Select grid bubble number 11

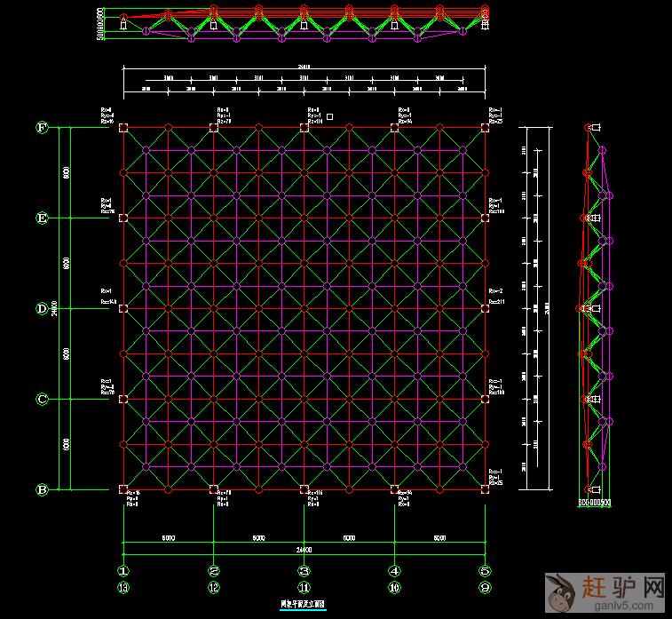pos(304,587)
